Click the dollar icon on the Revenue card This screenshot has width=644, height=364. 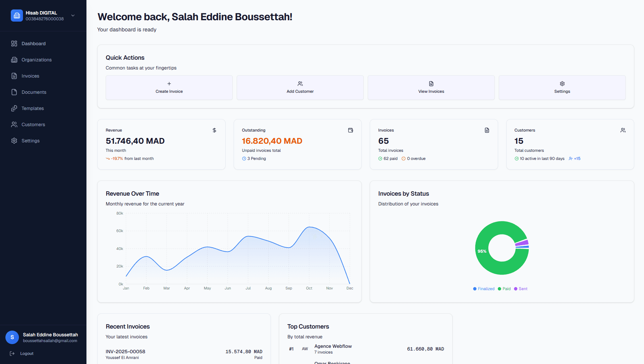214,130
